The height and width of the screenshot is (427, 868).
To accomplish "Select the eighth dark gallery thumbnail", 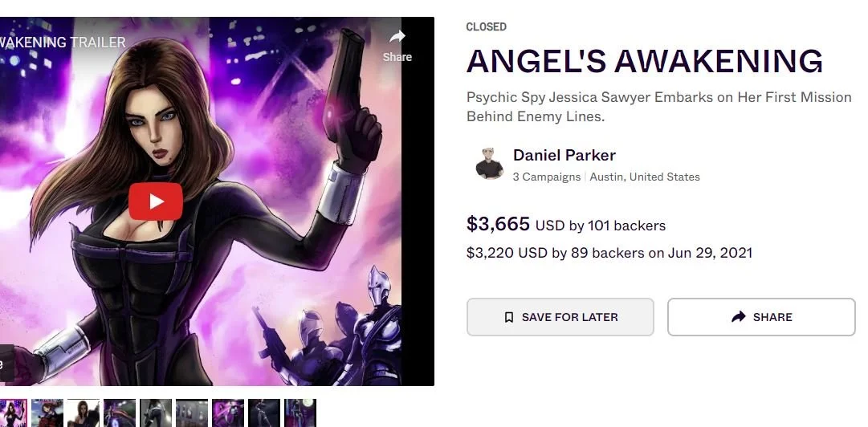I will pyautogui.click(x=264, y=413).
